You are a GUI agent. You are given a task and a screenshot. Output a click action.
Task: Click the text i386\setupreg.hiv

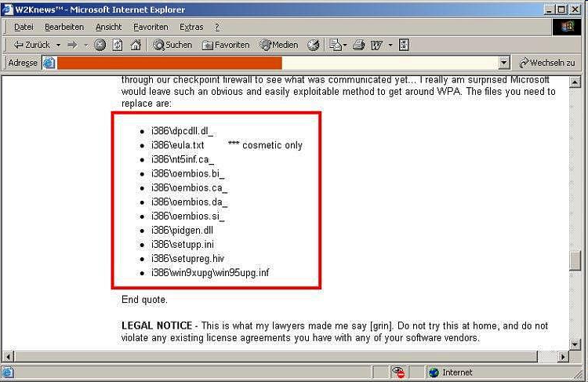tap(187, 259)
